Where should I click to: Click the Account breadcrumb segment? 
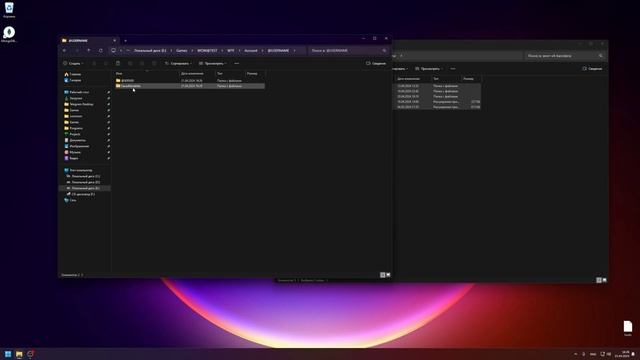coord(251,51)
